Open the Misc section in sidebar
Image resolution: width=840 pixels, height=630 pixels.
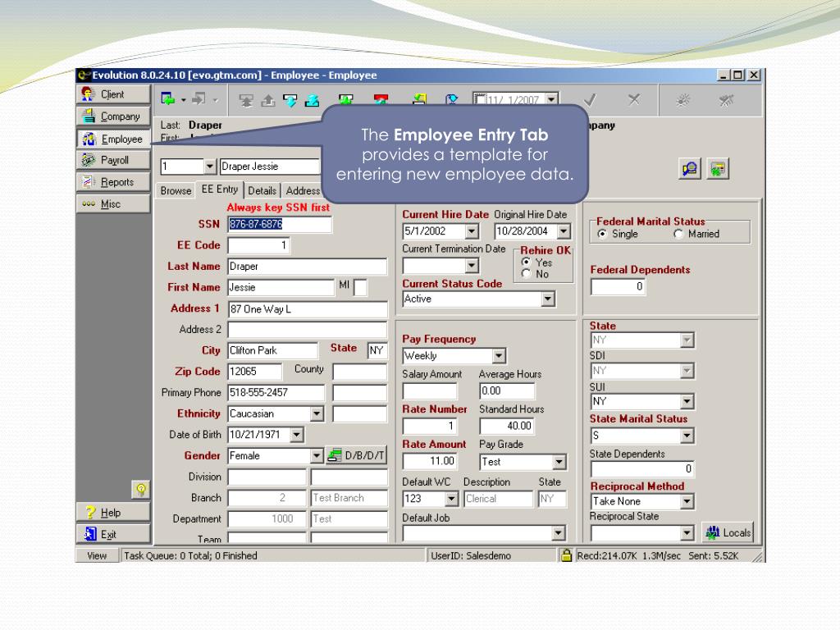[x=113, y=204]
